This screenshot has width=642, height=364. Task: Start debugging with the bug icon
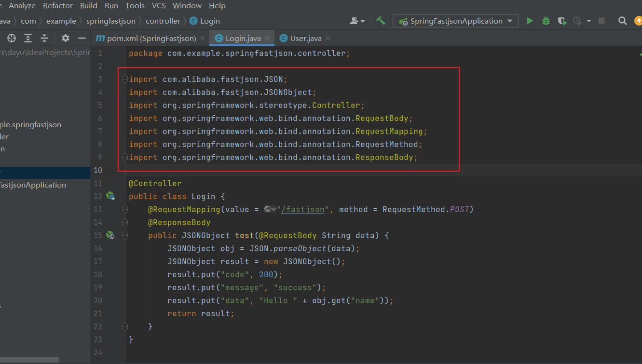tap(546, 21)
